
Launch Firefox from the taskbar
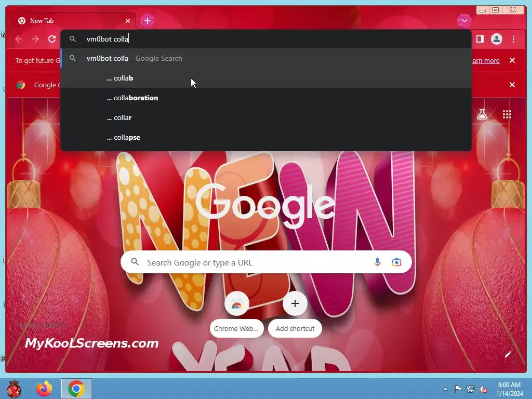coord(45,389)
